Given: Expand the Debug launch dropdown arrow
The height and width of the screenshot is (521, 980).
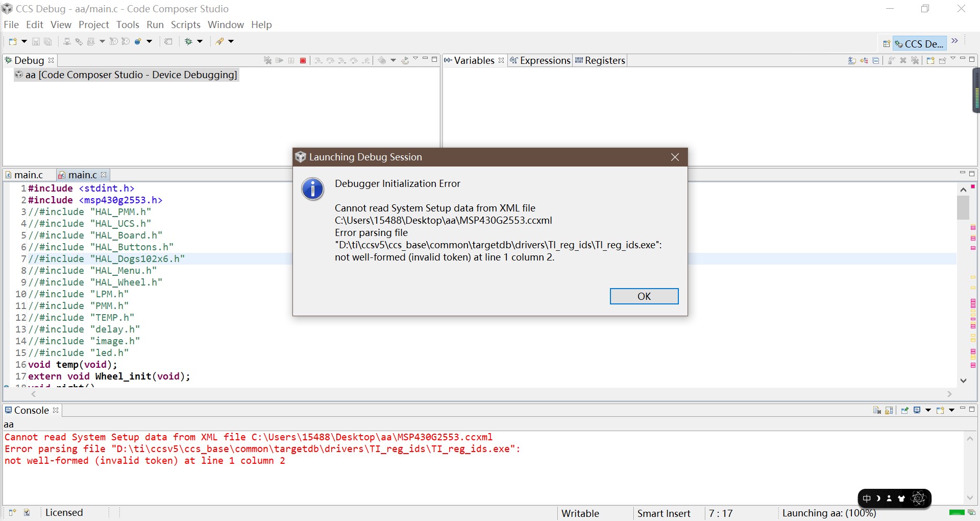Looking at the screenshot, I should coord(200,41).
